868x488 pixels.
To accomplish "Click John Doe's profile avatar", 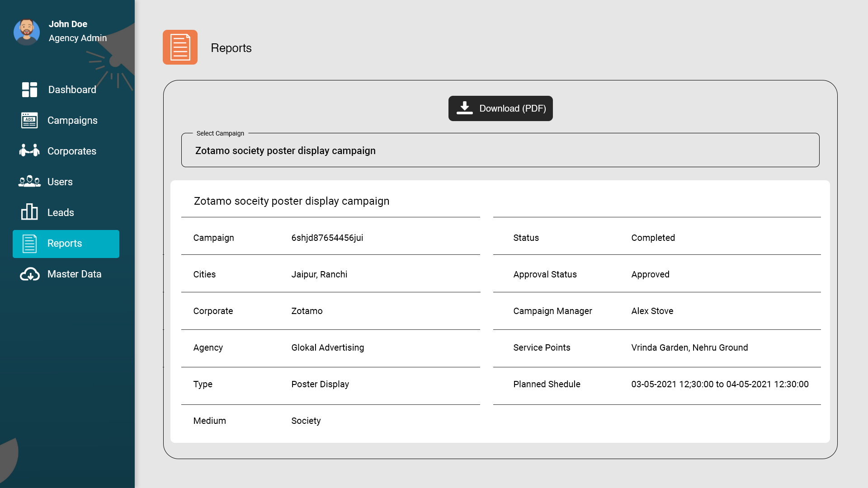I will click(27, 32).
